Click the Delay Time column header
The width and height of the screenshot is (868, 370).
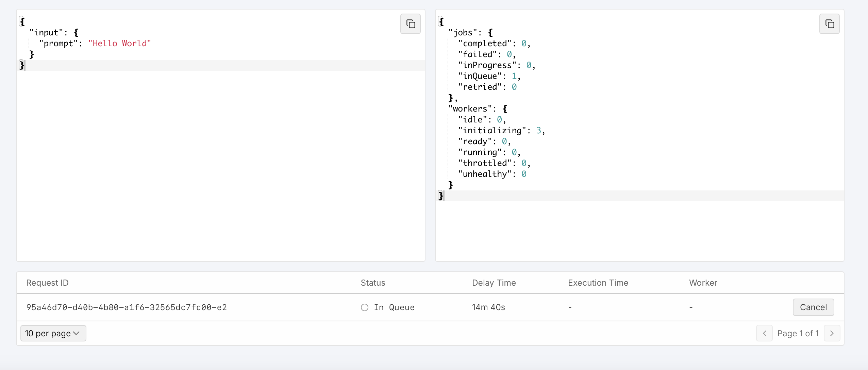pos(494,283)
